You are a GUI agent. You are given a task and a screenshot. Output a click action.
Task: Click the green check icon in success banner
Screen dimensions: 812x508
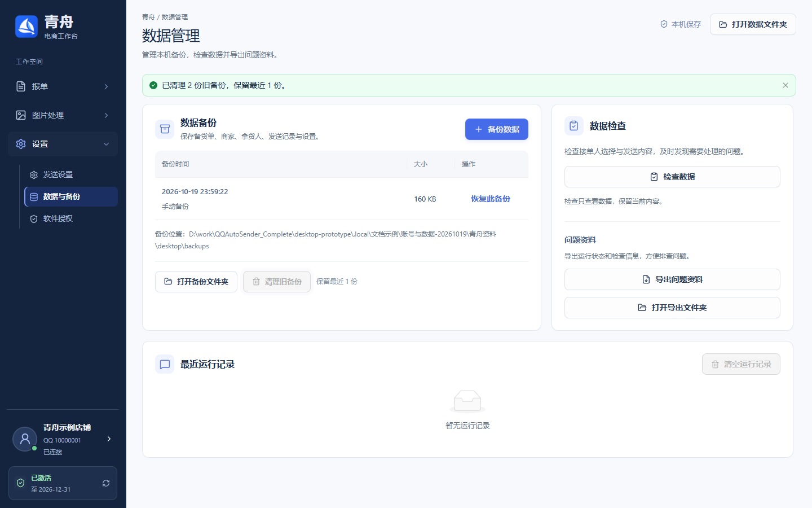153,85
